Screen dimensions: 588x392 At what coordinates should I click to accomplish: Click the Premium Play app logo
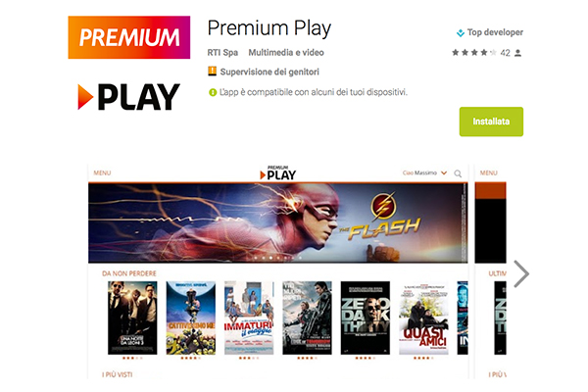pyautogui.click(x=129, y=64)
